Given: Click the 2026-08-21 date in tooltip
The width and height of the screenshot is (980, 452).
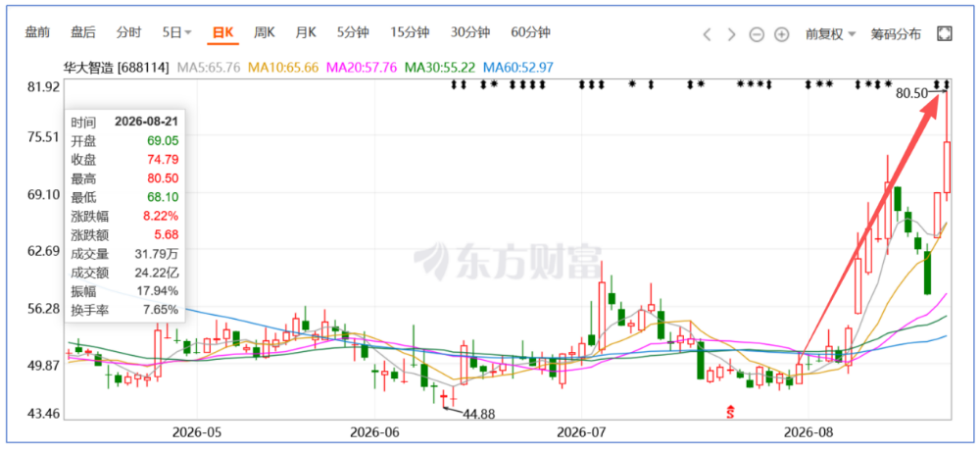Looking at the screenshot, I should click(146, 124).
